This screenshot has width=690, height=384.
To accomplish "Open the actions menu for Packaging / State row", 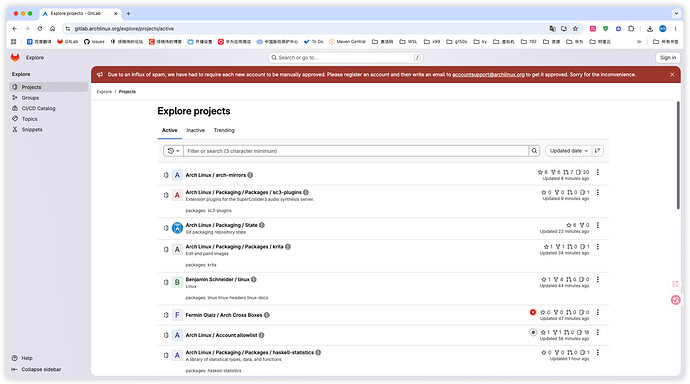I will pyautogui.click(x=598, y=225).
